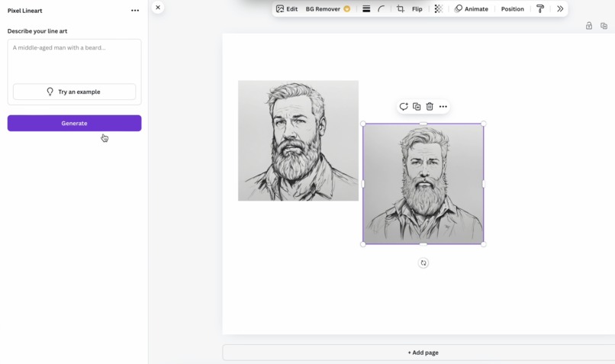Duplicate the selected image via floating toolbar
Viewport: 615px width, 364px height.
[417, 106]
